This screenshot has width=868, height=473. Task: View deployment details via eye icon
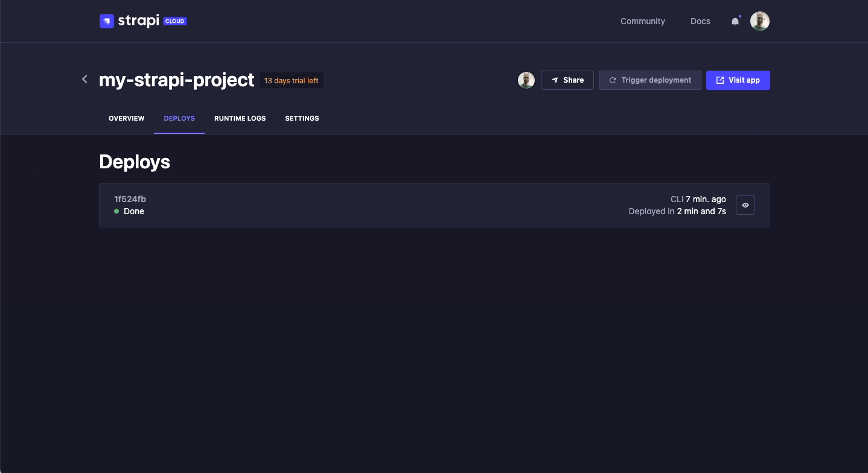tap(745, 205)
